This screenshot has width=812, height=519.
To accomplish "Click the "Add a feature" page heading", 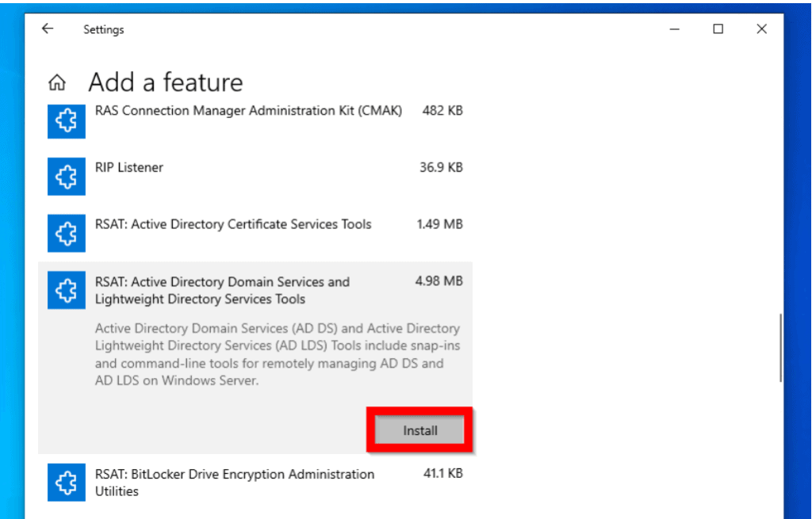I will [166, 82].
